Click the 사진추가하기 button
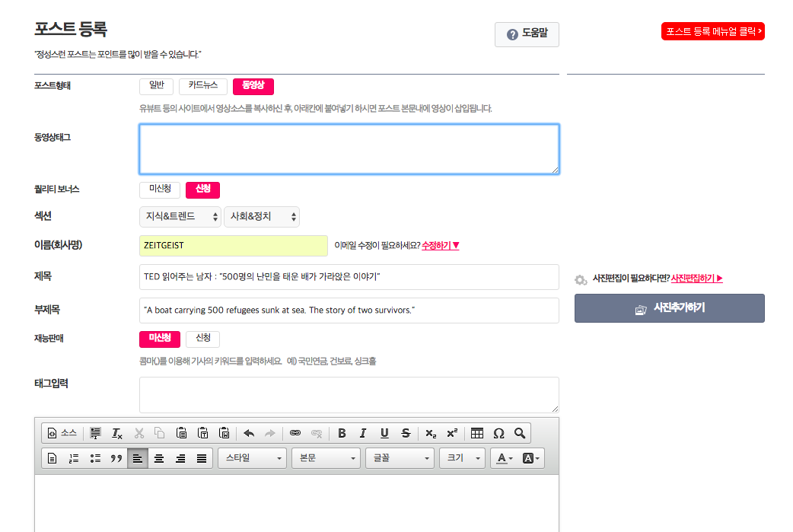 coord(670,308)
